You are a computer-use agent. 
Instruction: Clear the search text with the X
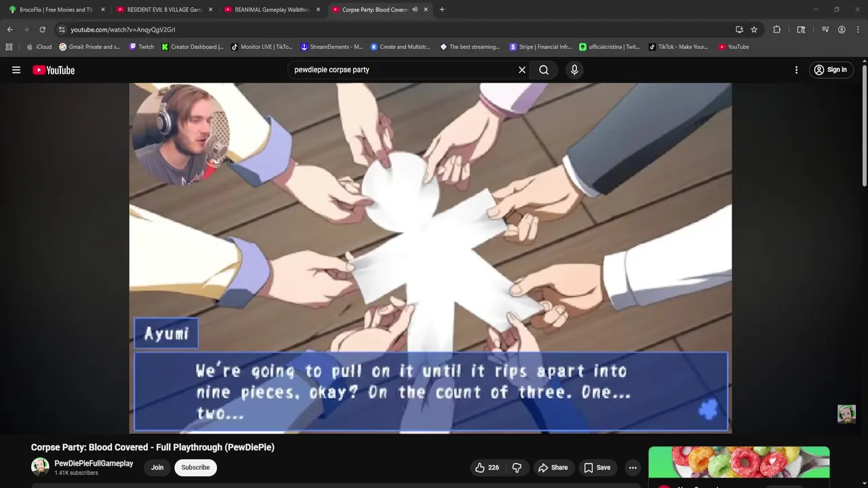[522, 70]
